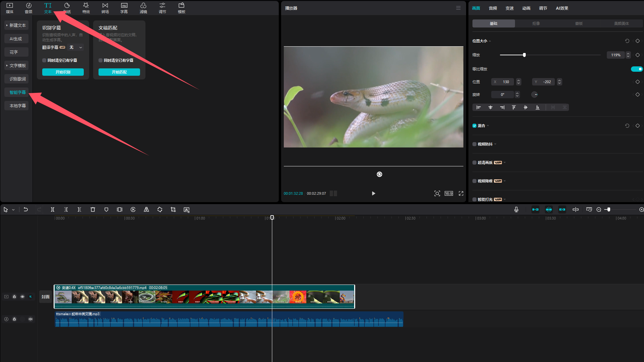Open the 媒体 media panel icon
The image size is (644, 362).
(10, 8)
